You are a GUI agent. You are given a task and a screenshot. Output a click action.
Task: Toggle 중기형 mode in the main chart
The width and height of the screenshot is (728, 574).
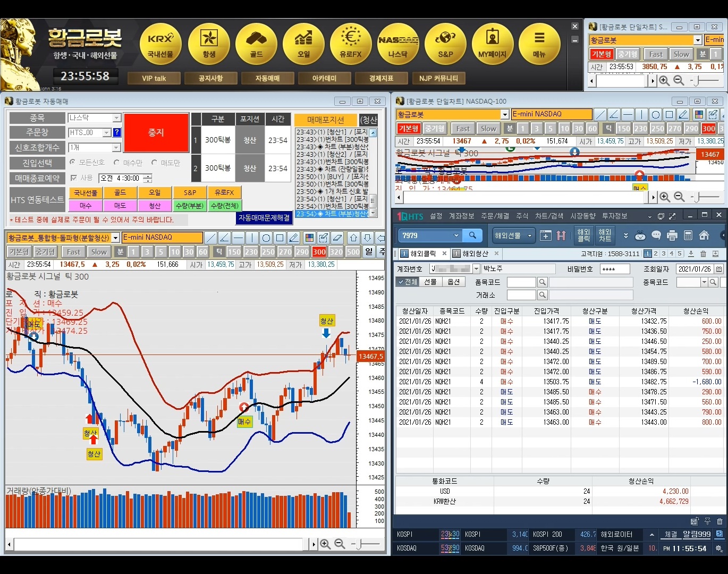[x=46, y=252]
